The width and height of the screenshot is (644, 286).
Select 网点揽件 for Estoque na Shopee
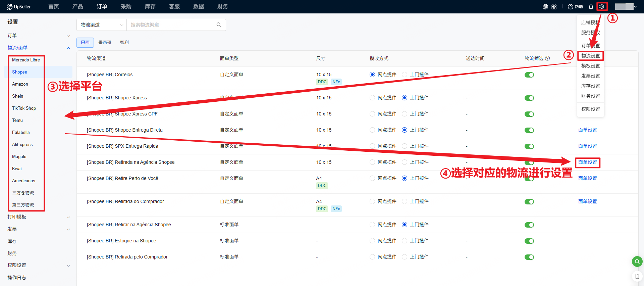coord(372,241)
